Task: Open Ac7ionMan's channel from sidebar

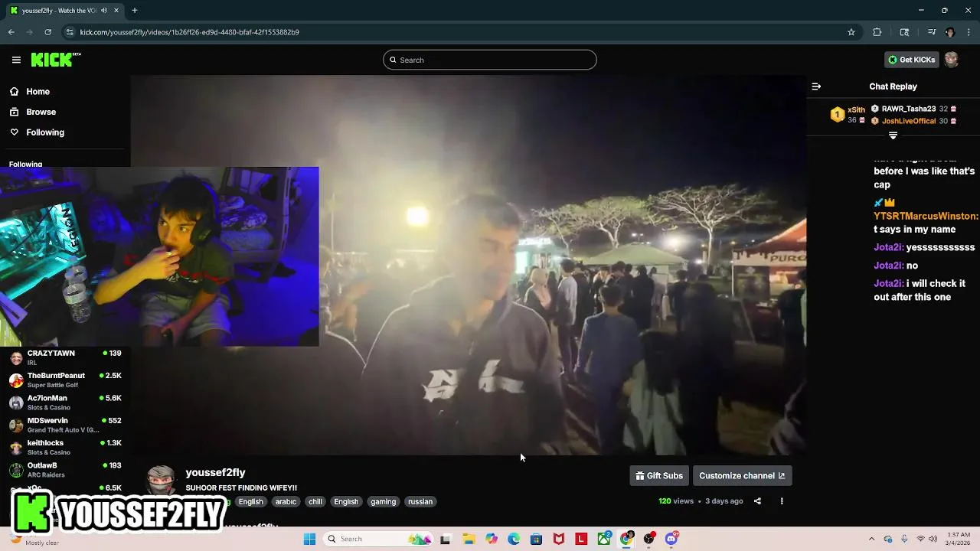Action: coord(65,403)
